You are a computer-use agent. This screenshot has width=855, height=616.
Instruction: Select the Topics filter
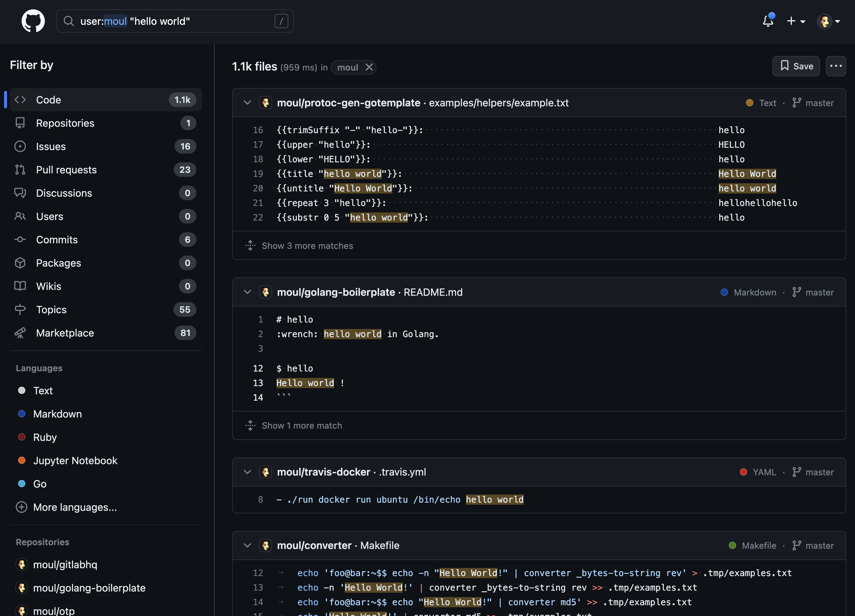[106, 309]
